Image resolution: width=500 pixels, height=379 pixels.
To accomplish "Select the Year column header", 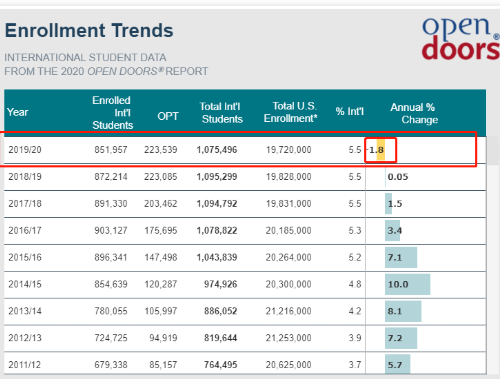I will (x=17, y=112).
